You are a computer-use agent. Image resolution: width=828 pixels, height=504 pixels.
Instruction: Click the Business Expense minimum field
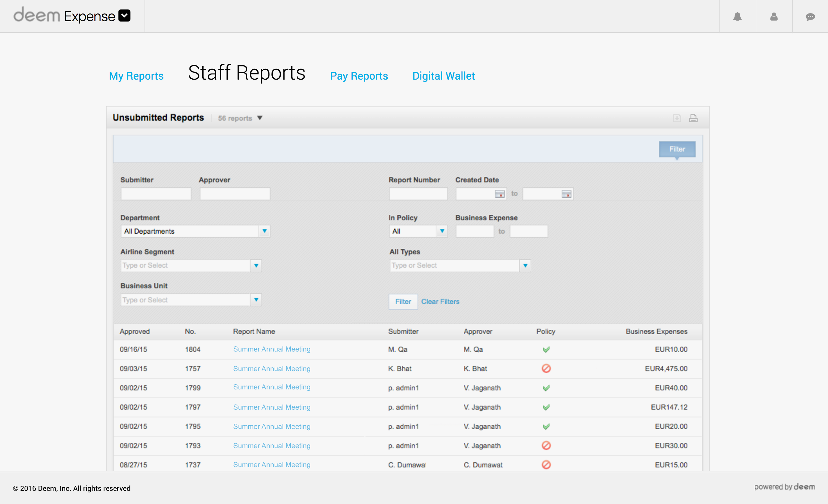coord(474,231)
